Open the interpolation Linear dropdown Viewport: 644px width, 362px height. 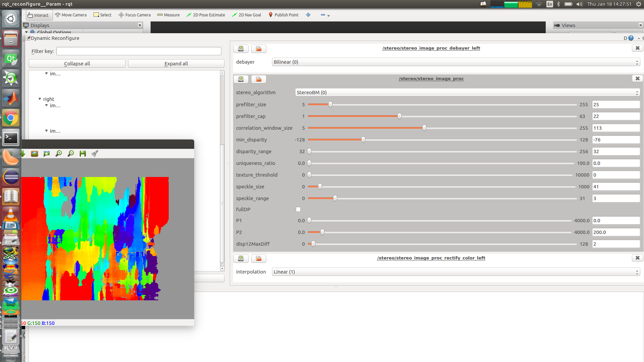pyautogui.click(x=455, y=272)
